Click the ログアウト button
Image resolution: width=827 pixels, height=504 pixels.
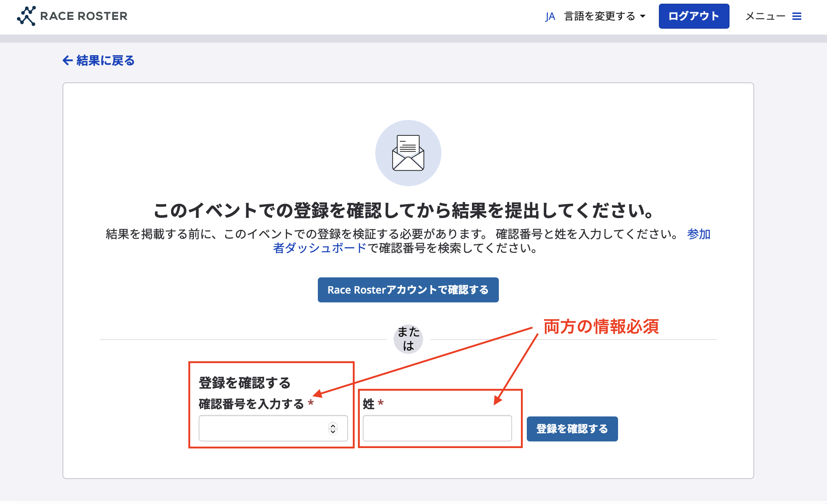pyautogui.click(x=694, y=16)
